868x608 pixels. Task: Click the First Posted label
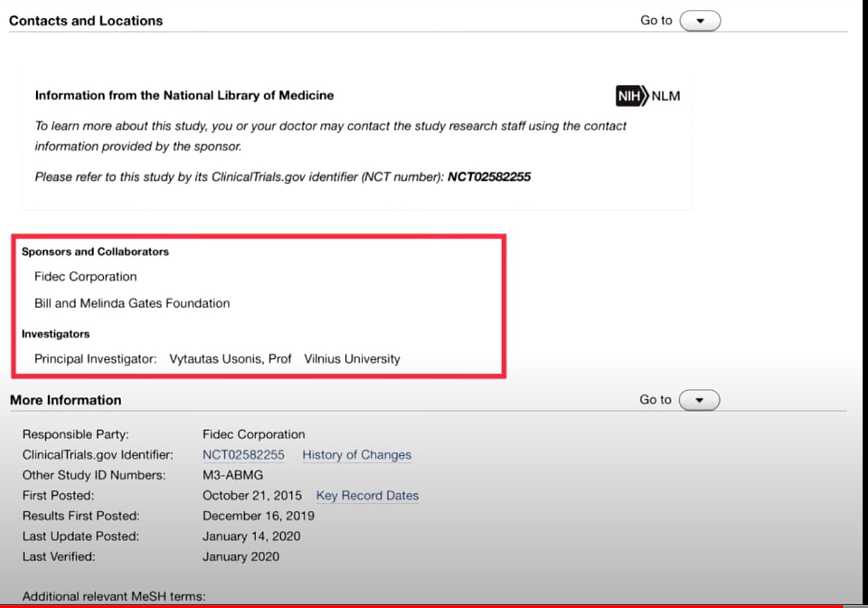pos(58,495)
